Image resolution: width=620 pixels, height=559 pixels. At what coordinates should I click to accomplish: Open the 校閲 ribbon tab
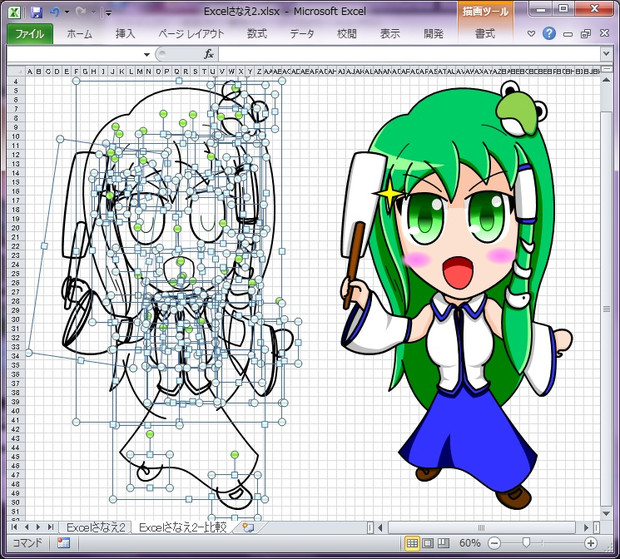347,34
